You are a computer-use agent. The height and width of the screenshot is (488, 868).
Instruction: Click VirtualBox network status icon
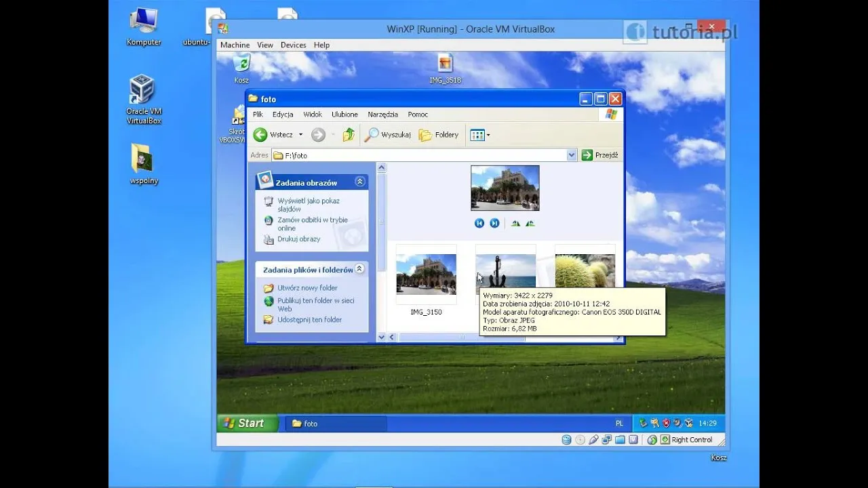point(606,440)
